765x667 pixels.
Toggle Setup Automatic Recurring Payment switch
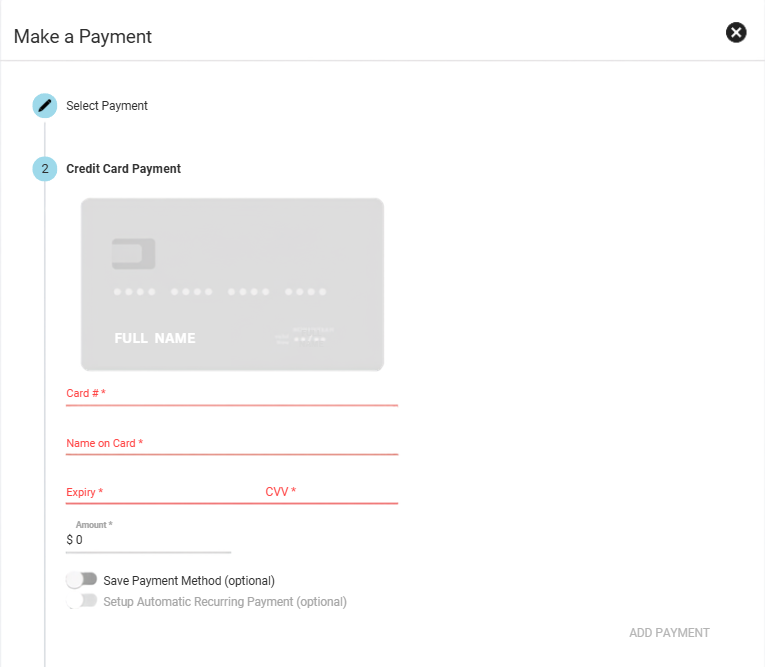81,601
